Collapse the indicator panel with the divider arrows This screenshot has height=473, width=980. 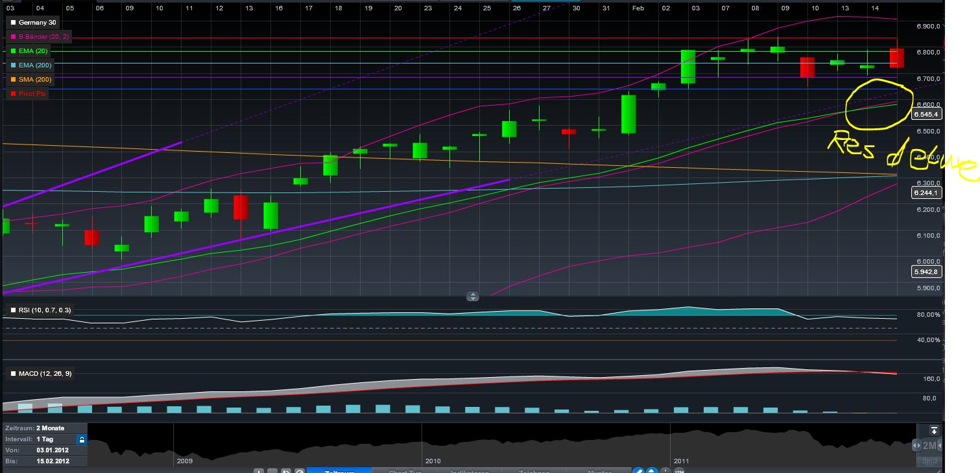473,297
